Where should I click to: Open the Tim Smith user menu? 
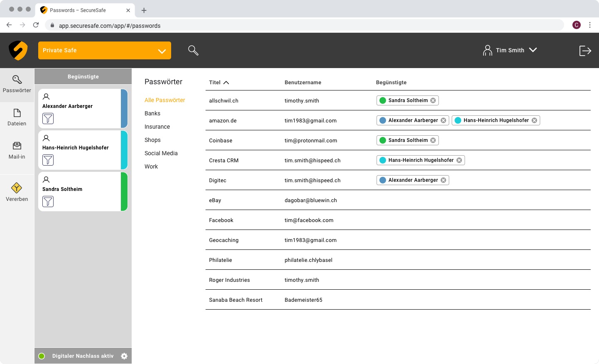click(510, 50)
